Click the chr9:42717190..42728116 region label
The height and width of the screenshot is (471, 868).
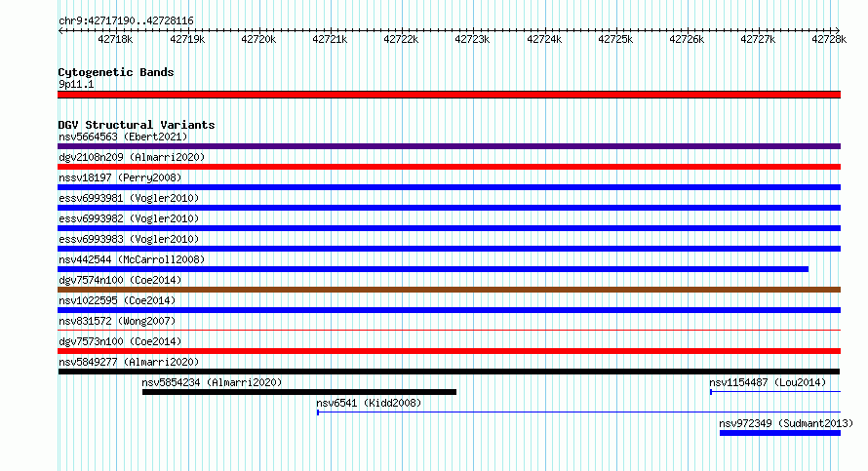coord(126,21)
